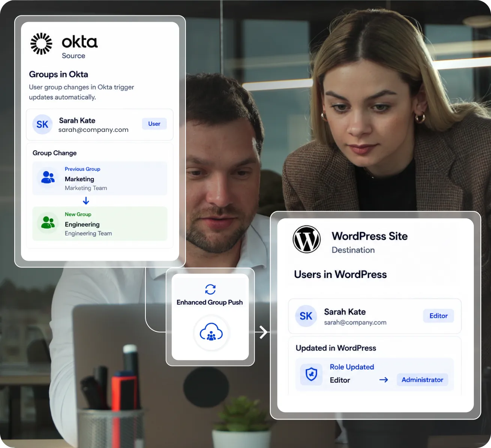Click the Group Change heading
Viewport: 491px width, 448px height.
point(55,153)
